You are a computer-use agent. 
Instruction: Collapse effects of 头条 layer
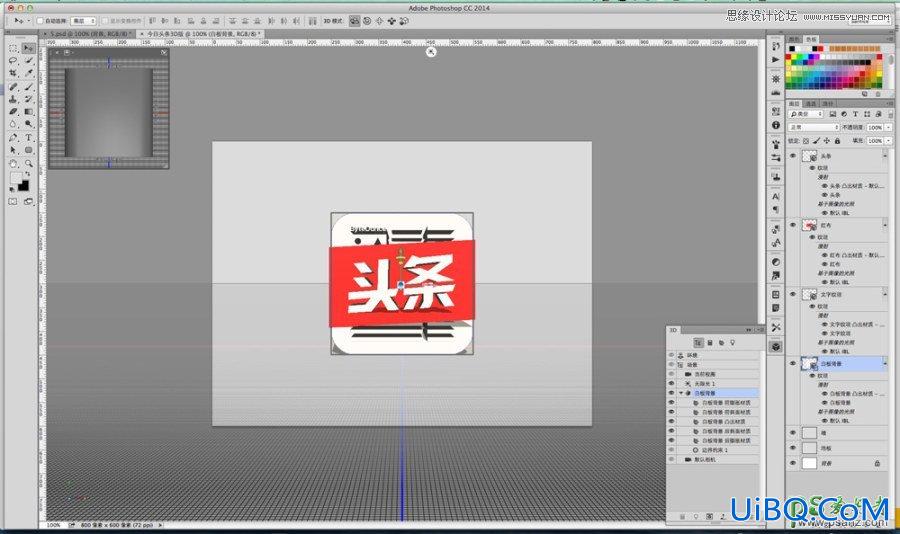coord(885,156)
